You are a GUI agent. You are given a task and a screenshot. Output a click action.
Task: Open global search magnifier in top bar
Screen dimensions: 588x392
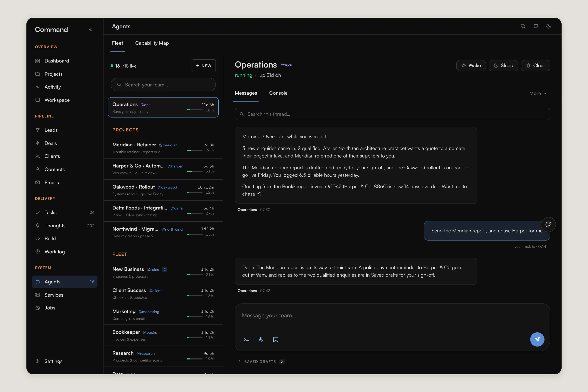(x=523, y=26)
